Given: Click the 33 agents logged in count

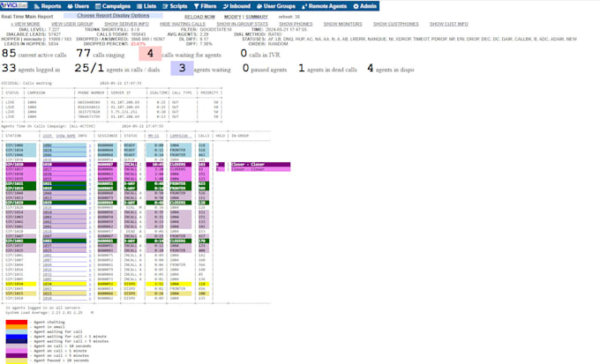Looking at the screenshot, I should click(x=9, y=68).
